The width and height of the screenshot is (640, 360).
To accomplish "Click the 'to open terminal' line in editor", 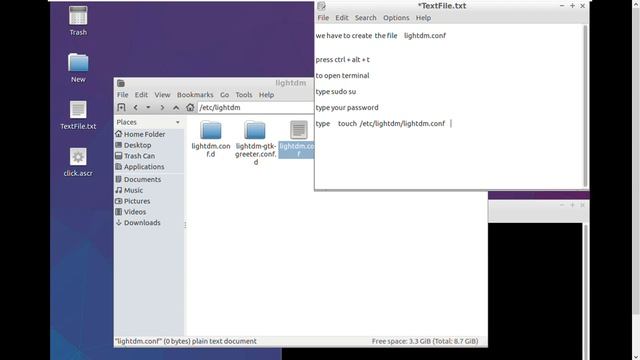I will [342, 76].
